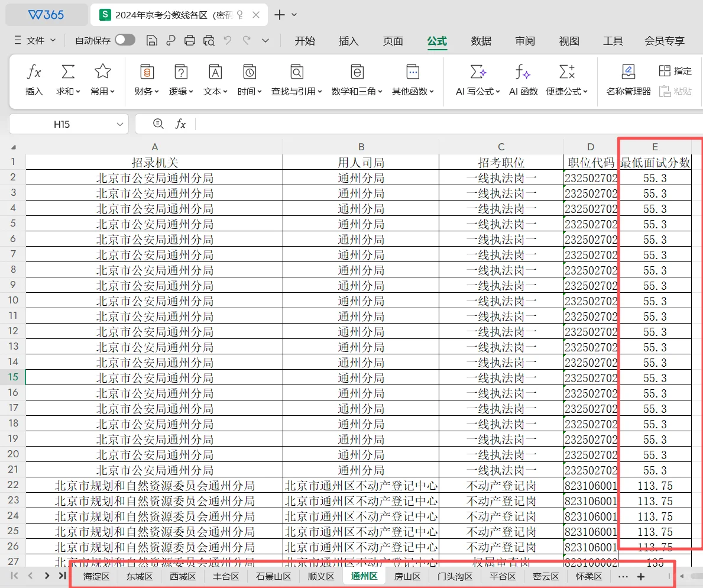Click the fx icon in formula bar
This screenshot has height=588, width=703.
180,124
